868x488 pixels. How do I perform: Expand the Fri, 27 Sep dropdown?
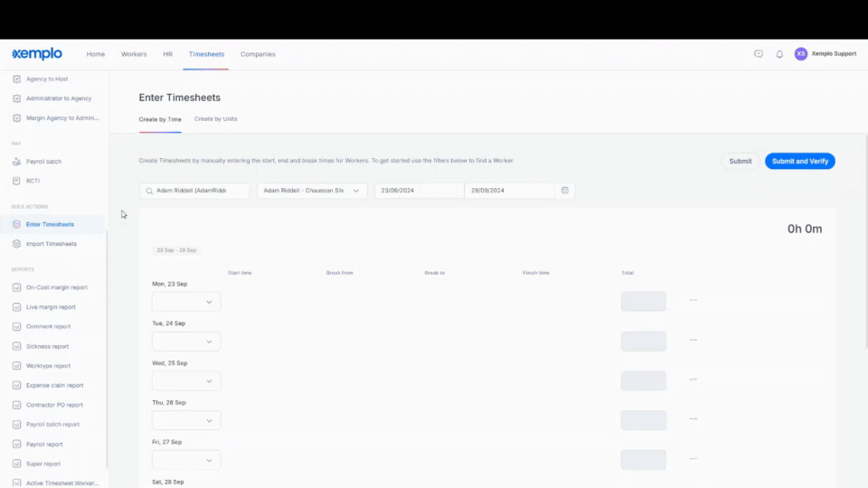(x=186, y=460)
